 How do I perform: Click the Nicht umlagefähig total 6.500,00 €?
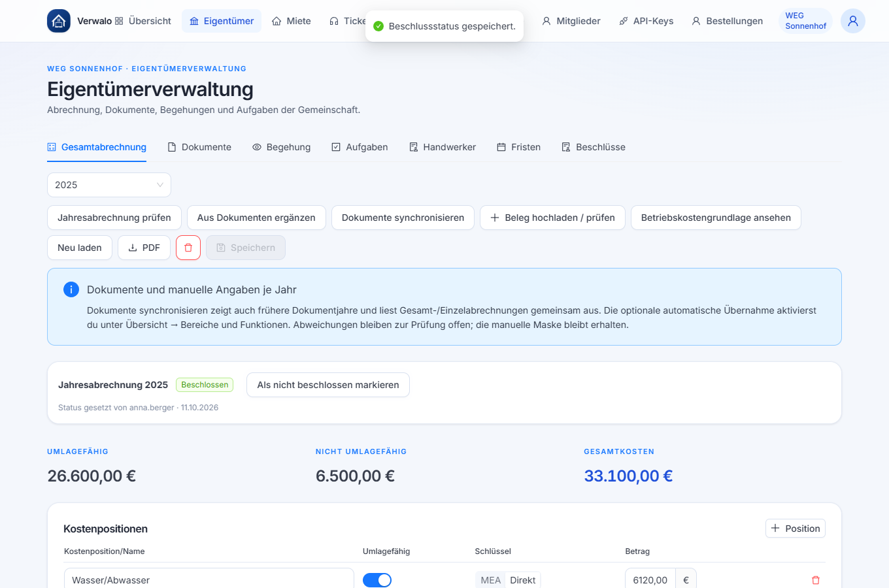point(355,476)
